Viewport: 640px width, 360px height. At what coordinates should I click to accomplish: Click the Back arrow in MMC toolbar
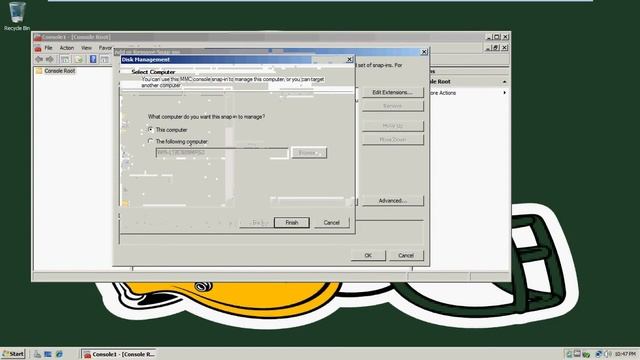click(x=39, y=60)
